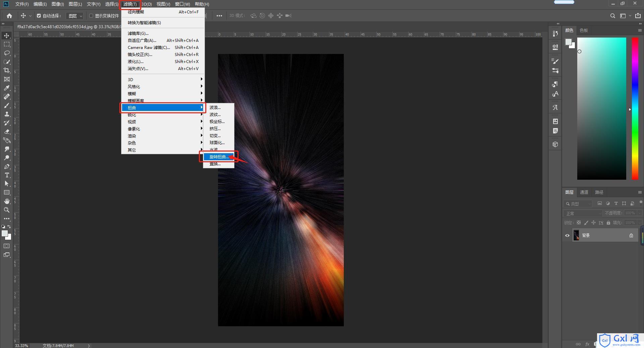
Task: Switch to the 色板 tab
Action: click(x=584, y=30)
